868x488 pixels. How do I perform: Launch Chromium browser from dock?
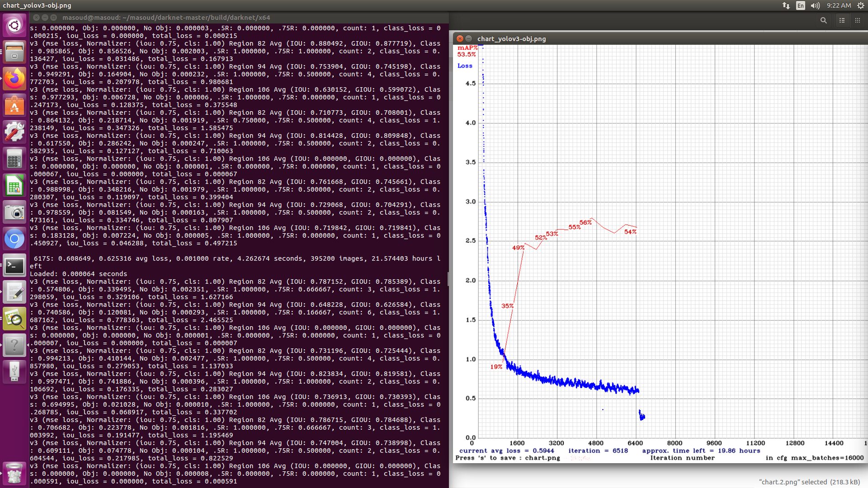14,239
